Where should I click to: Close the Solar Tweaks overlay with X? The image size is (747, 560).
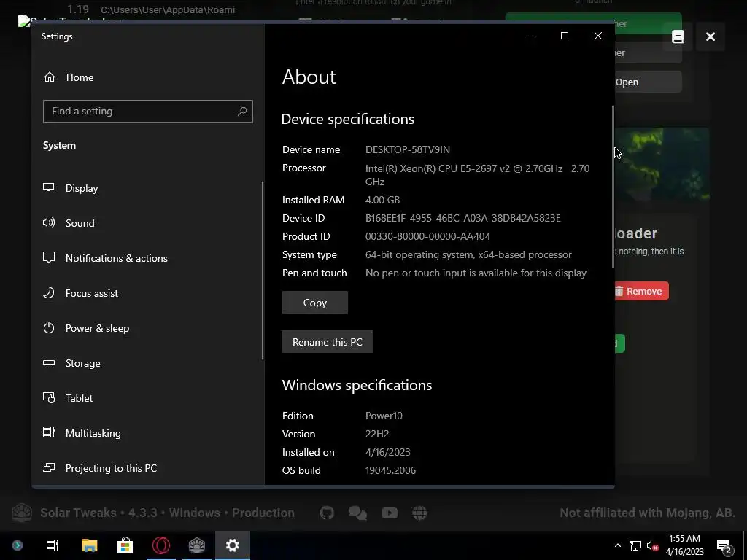(x=710, y=36)
